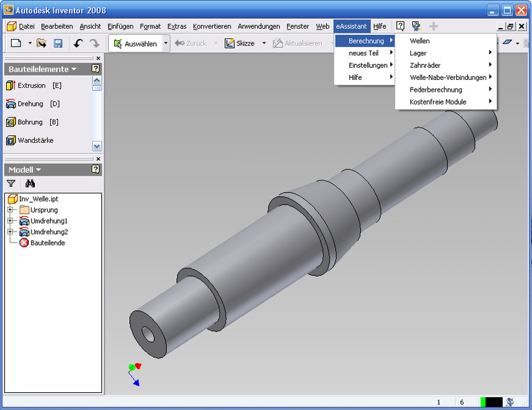
Task: Open a file with the folder icon
Action: pos(42,44)
